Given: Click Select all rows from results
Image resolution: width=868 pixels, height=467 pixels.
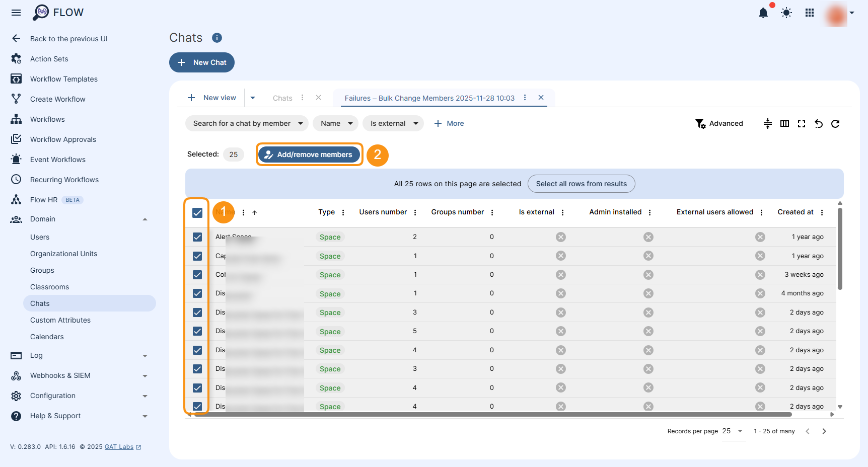Looking at the screenshot, I should (581, 184).
